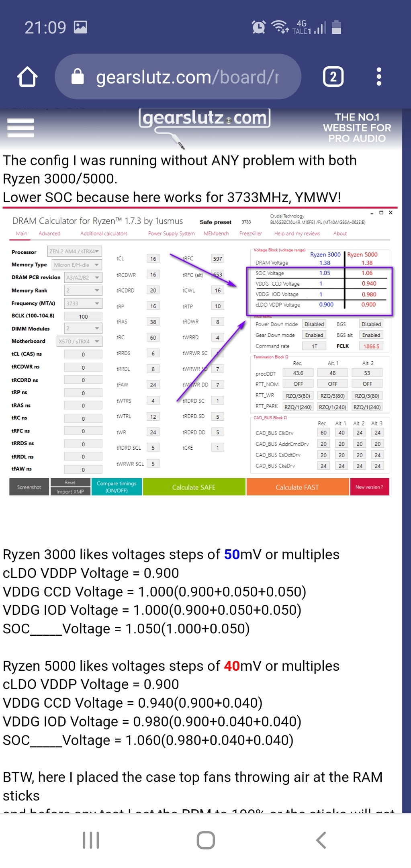Image resolution: width=411 pixels, height=868 pixels.
Task: Click the procODT Rec. value 43.6
Action: point(298,373)
